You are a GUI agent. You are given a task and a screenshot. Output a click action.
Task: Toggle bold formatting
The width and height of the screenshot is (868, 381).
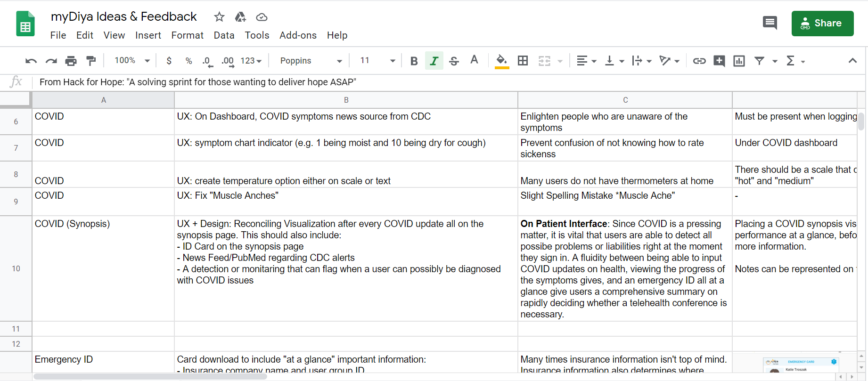click(x=414, y=61)
